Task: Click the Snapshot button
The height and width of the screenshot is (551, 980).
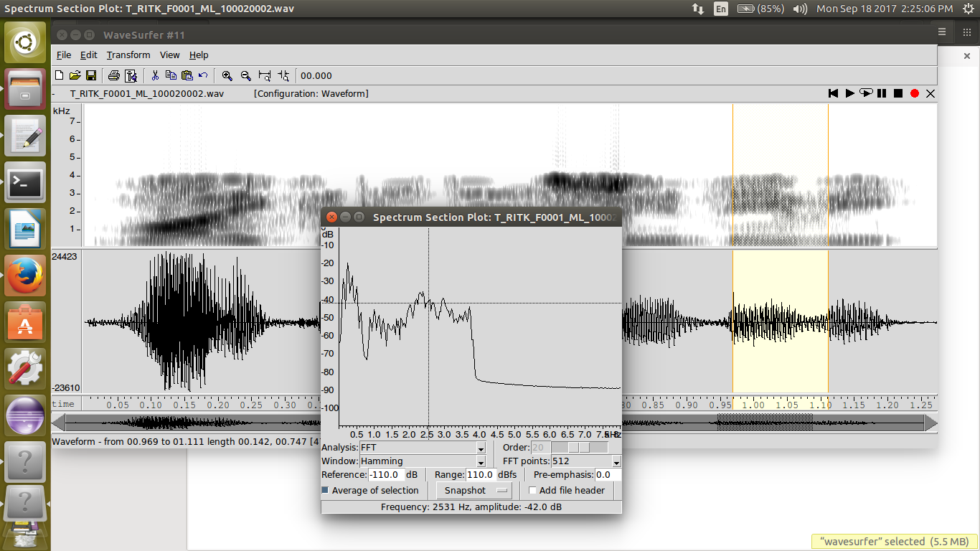Action: click(x=473, y=491)
